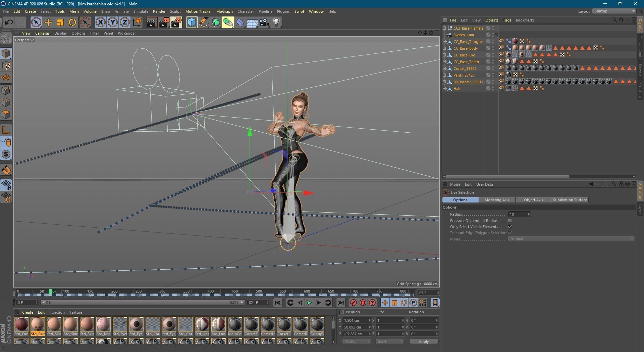The image size is (644, 352).
Task: Toggle the Parameter key P button
Action: pyautogui.click(x=413, y=303)
